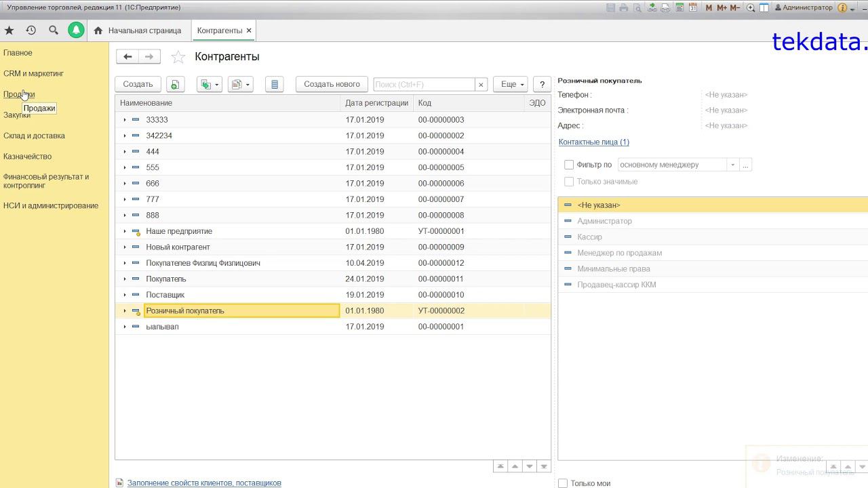Open the history clock icon
Viewport: 868px width, 488px height.
click(31, 30)
